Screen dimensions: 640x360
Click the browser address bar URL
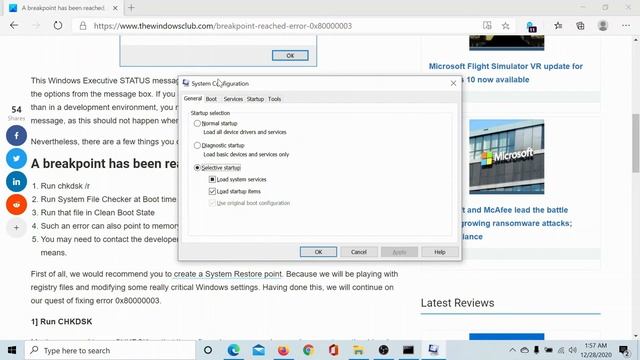click(x=222, y=26)
